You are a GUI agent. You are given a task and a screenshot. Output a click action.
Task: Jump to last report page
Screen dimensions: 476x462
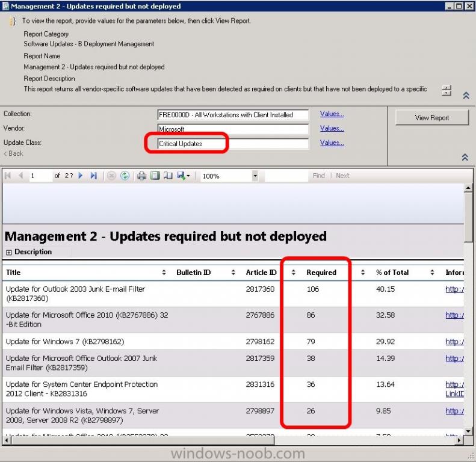pyautogui.click(x=93, y=176)
